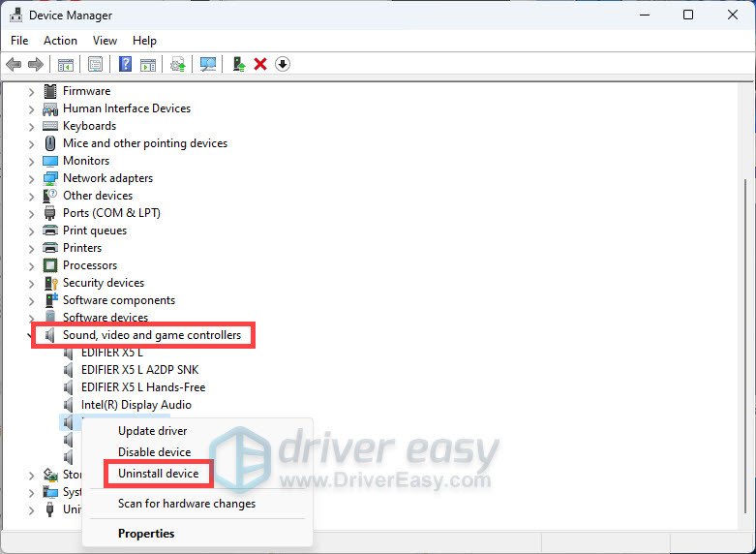This screenshot has width=756, height=554.
Task: Expand the Network adapters node
Action: [31, 178]
